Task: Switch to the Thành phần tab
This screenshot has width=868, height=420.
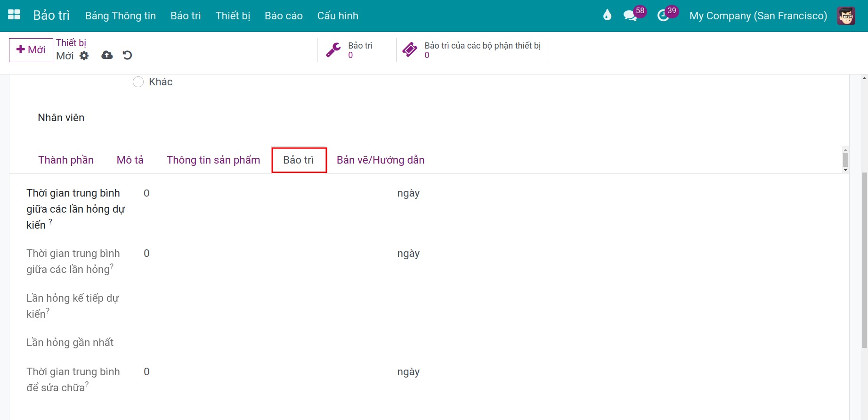Action: (x=66, y=160)
